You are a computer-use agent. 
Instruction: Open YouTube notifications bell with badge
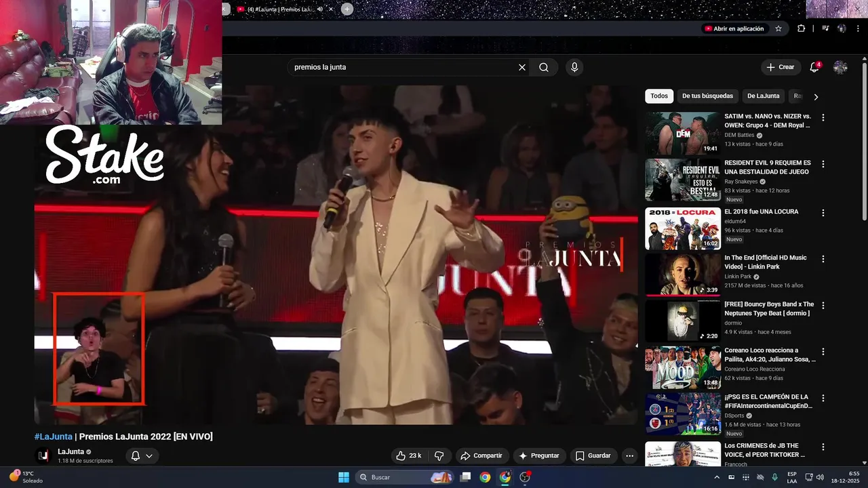(x=814, y=67)
